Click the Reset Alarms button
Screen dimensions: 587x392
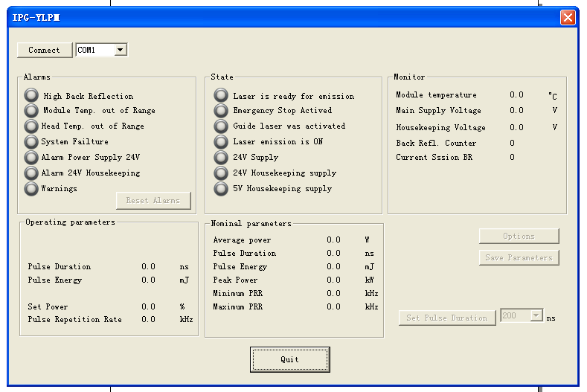click(x=153, y=201)
